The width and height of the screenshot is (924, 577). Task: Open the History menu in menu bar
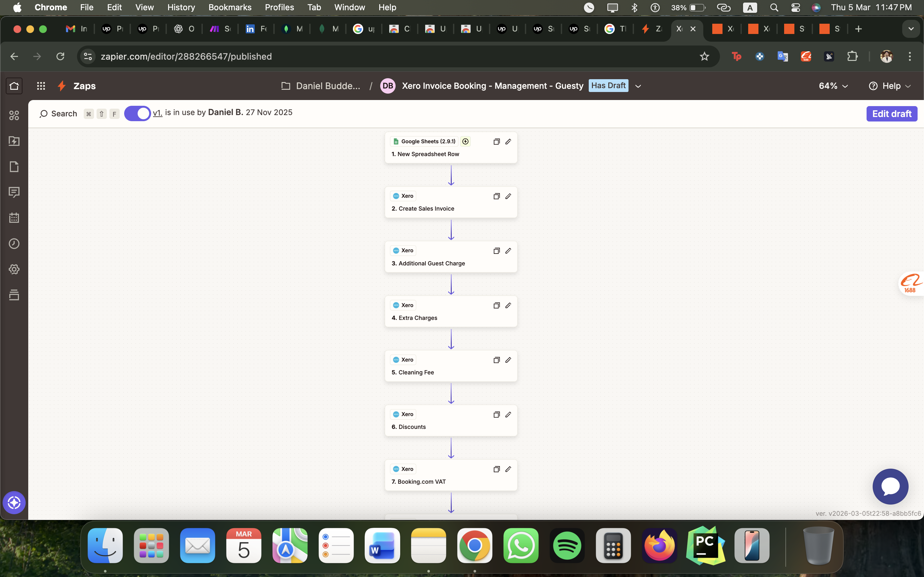(181, 7)
